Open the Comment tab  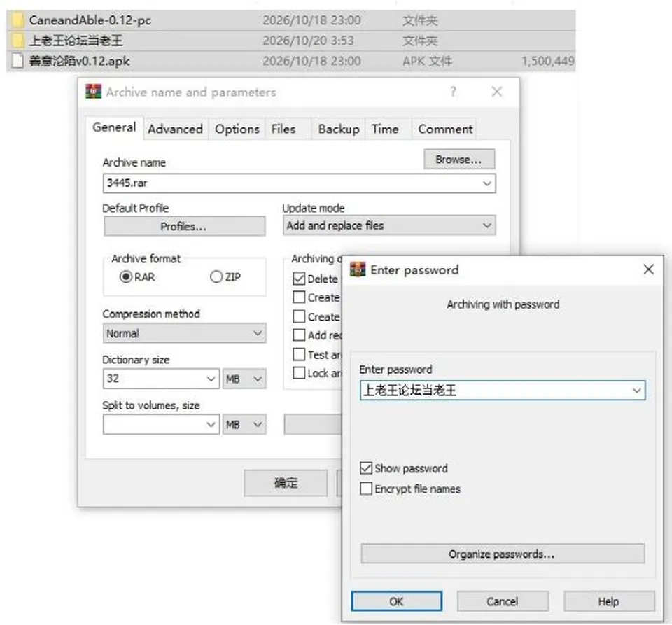[445, 129]
